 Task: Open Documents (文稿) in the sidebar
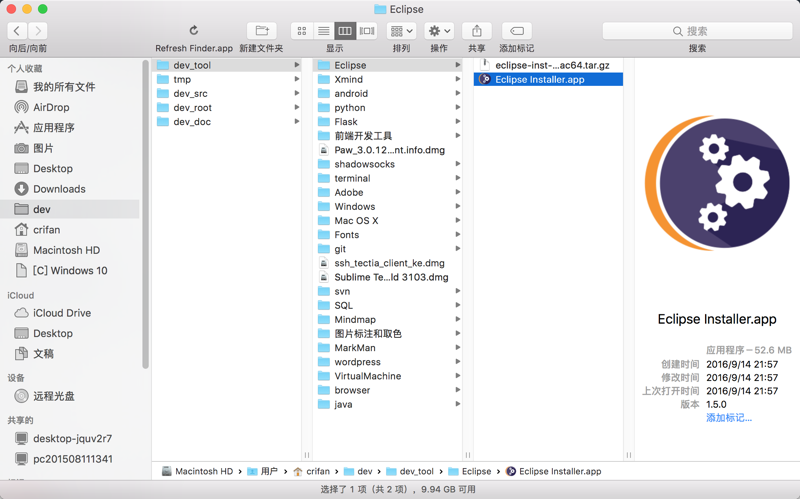69,354
